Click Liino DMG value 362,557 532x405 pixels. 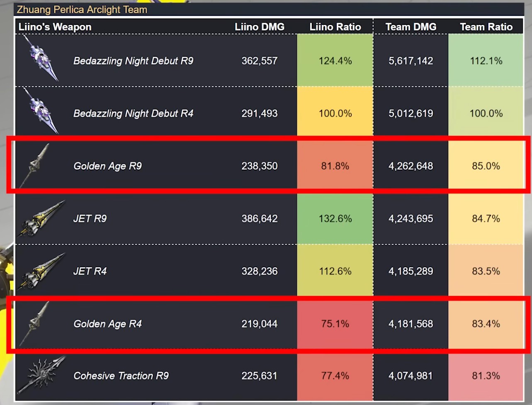(x=260, y=61)
